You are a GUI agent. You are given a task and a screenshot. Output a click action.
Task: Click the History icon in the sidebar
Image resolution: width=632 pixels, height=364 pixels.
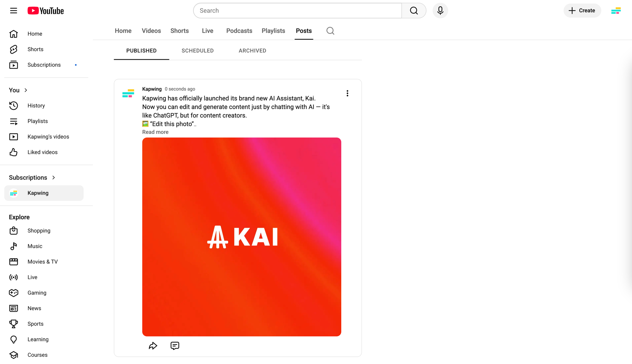[14, 105]
